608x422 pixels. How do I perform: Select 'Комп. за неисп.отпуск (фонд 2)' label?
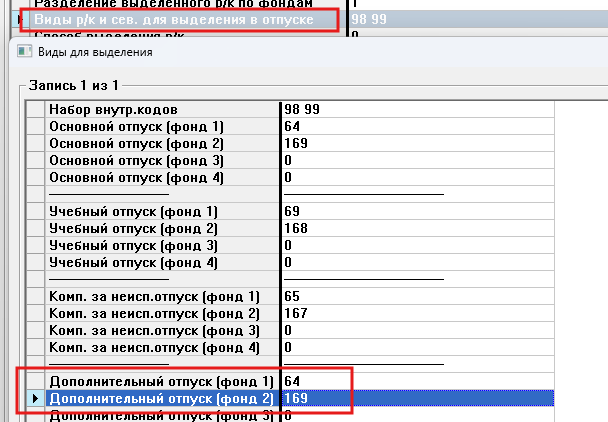click(x=154, y=314)
